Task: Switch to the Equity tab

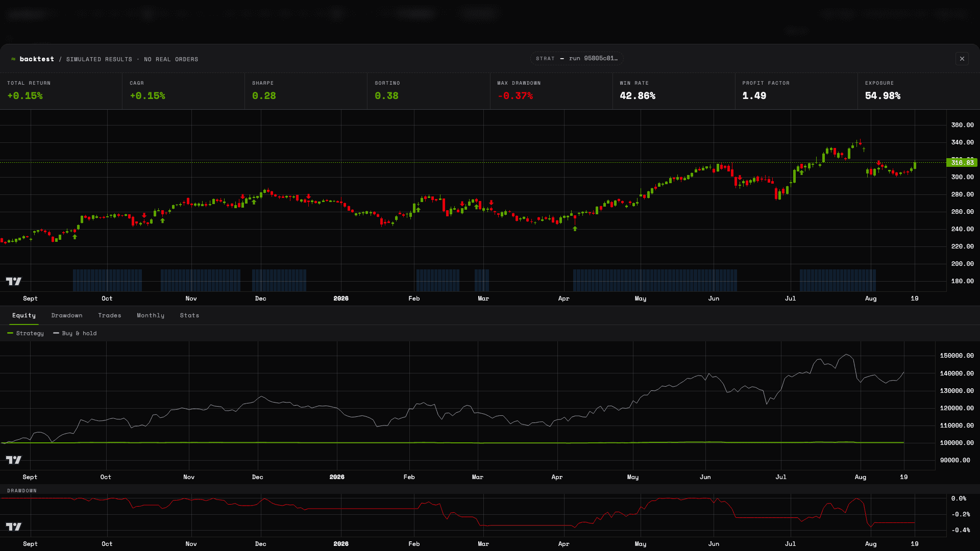Action: (24, 315)
